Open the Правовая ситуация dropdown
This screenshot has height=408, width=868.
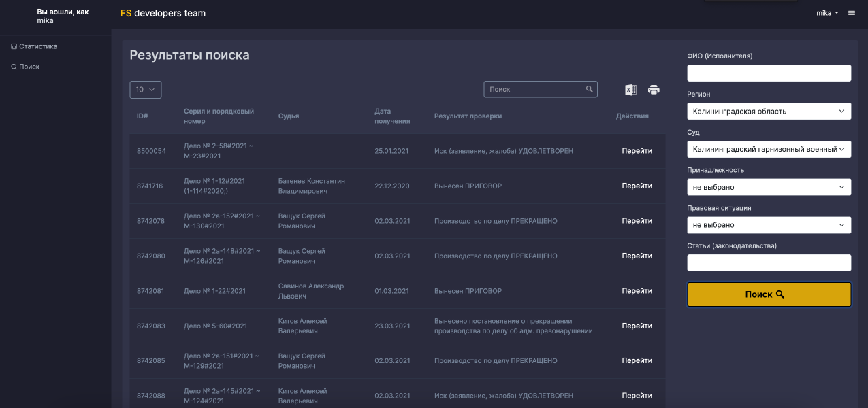pos(769,225)
